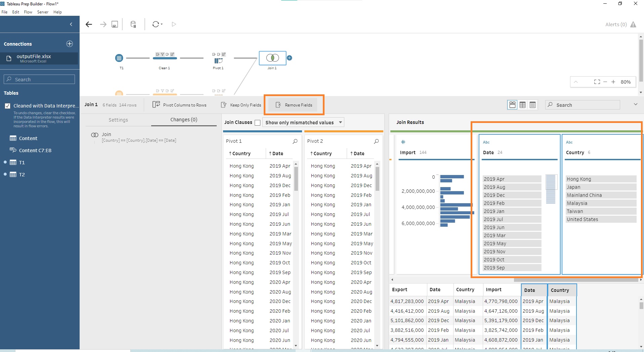
Task: Switch to list view
Action: 532,105
